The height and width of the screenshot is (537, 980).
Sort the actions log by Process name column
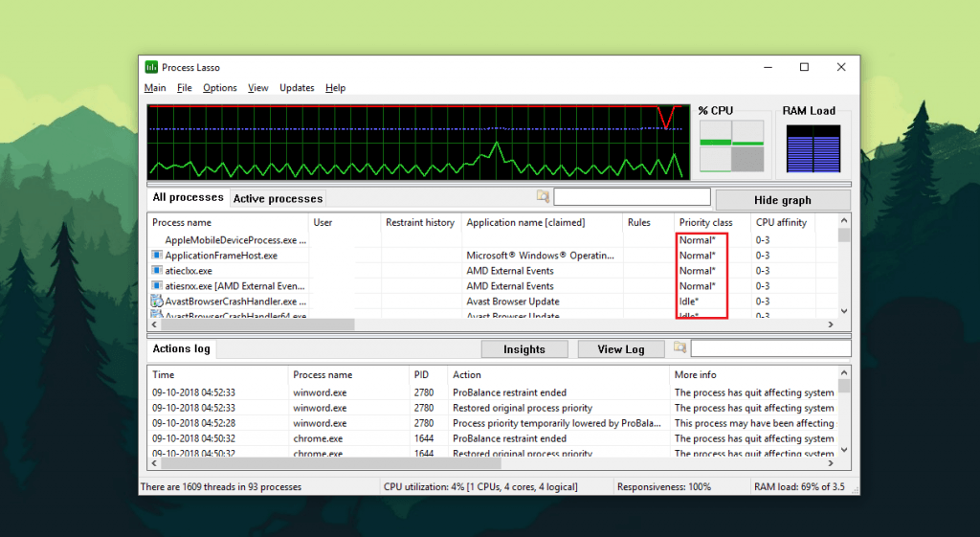(x=348, y=375)
